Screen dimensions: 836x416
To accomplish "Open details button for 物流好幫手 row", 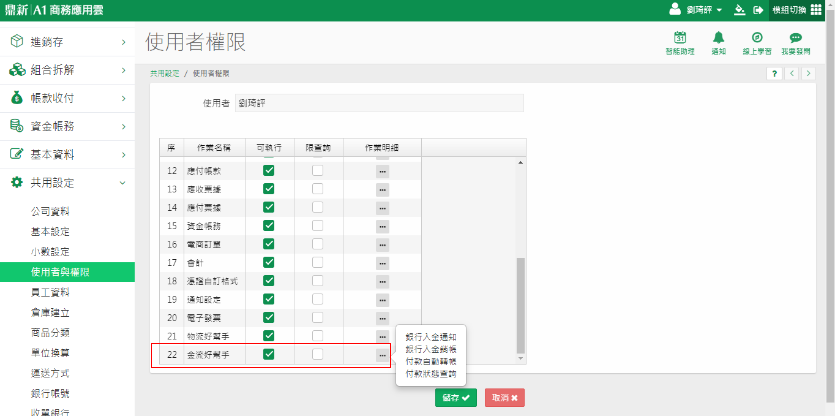I will click(x=382, y=337).
